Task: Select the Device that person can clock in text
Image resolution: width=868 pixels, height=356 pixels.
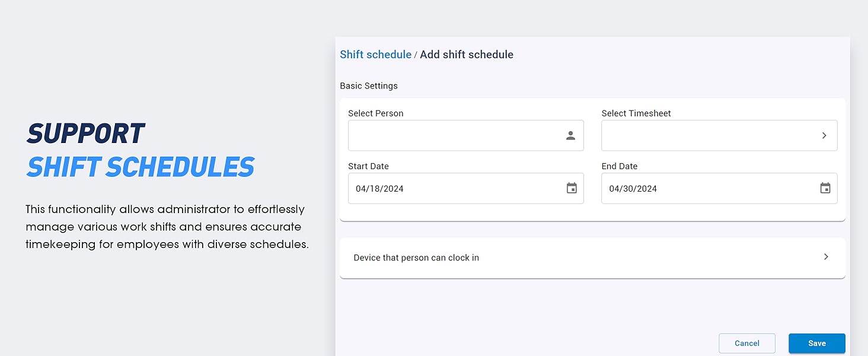Action: click(416, 258)
